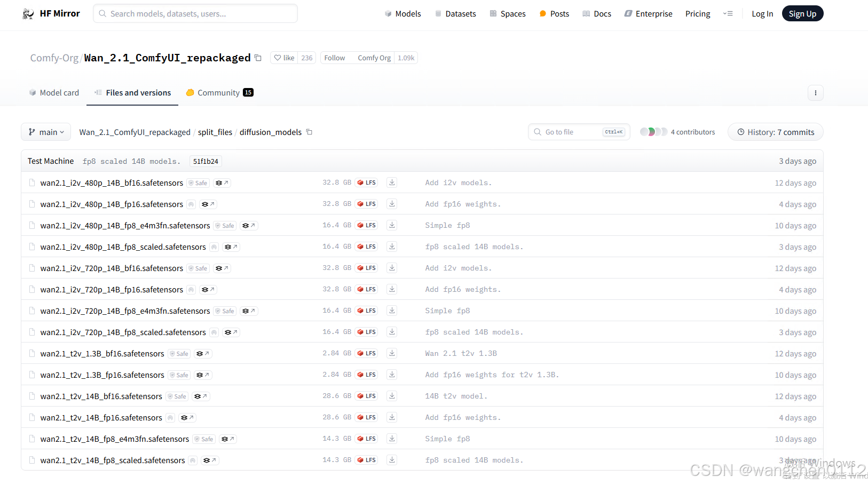This screenshot has height=485, width=868.
Task: Open 'Wan 2.1 t2v 1.3B' commit message
Action: point(461,353)
